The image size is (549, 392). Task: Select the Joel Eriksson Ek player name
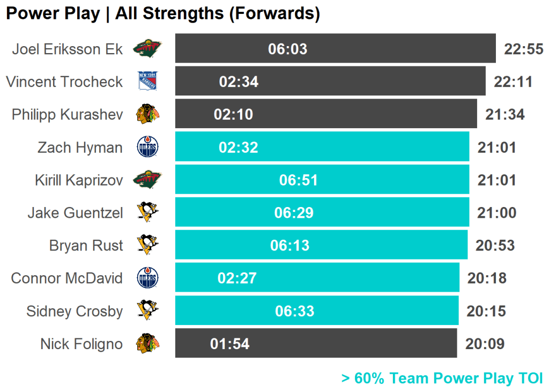(x=68, y=49)
